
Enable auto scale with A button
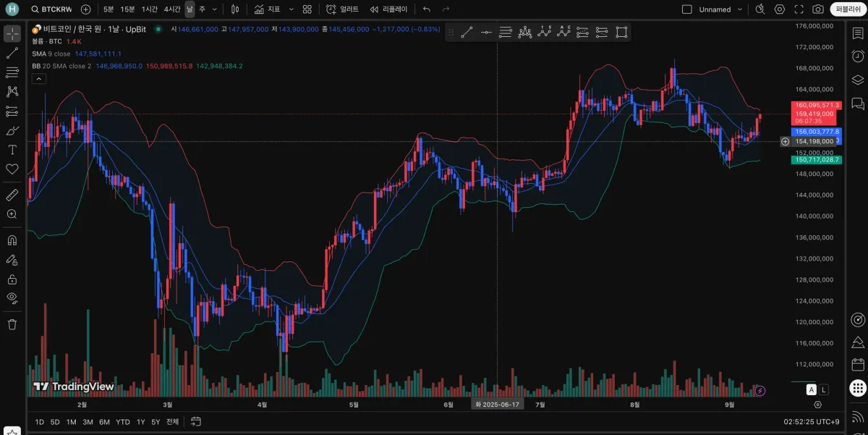pos(812,389)
